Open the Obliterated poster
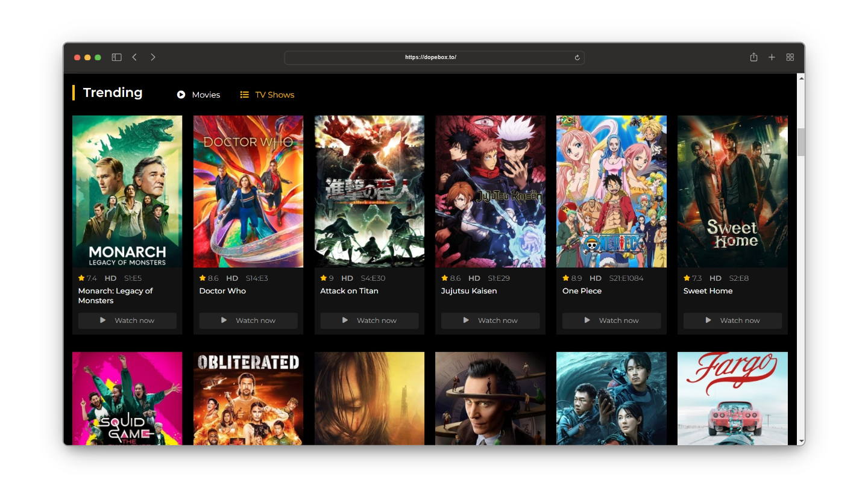The width and height of the screenshot is (868, 488). tap(248, 398)
